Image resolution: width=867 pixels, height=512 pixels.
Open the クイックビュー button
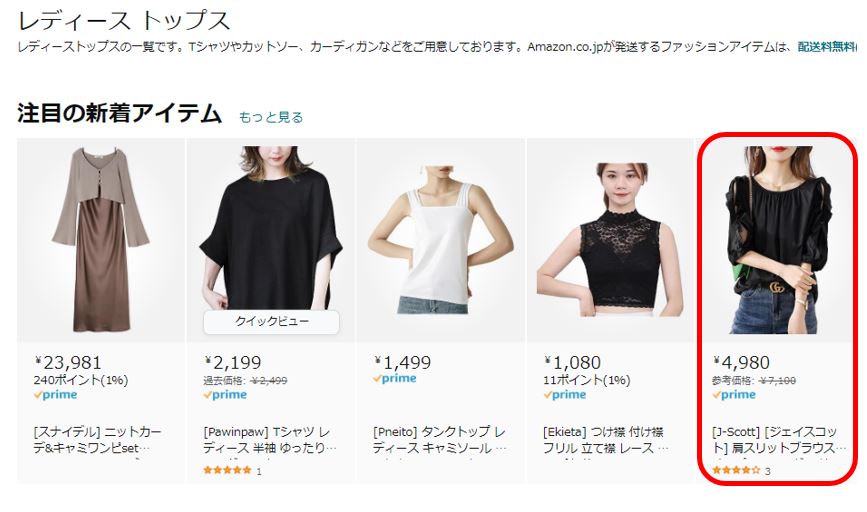click(271, 322)
